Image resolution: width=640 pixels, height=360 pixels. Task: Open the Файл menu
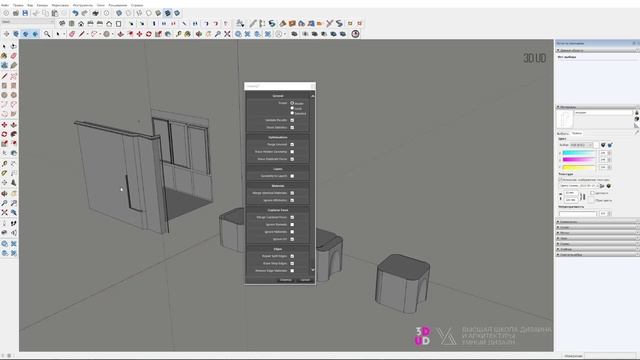[x=5, y=5]
